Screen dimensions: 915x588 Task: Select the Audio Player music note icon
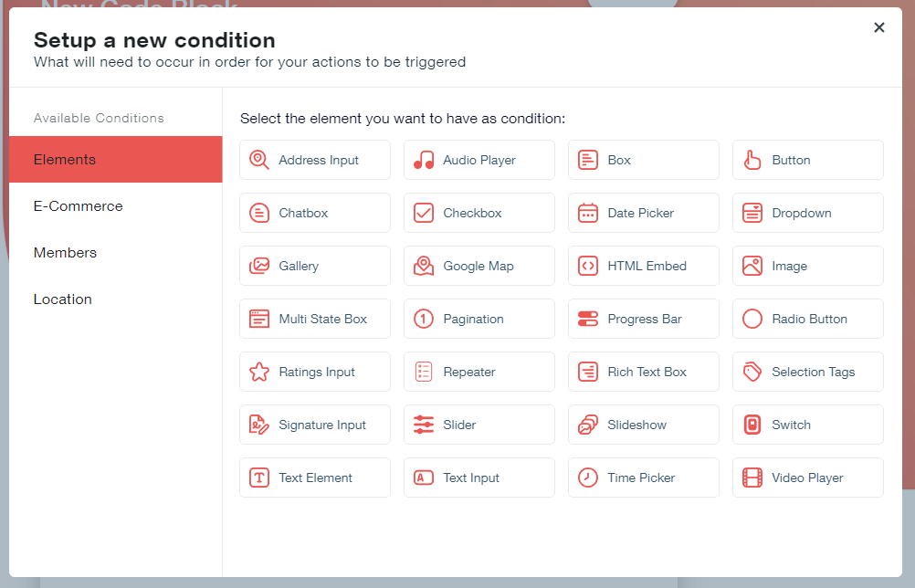(424, 160)
